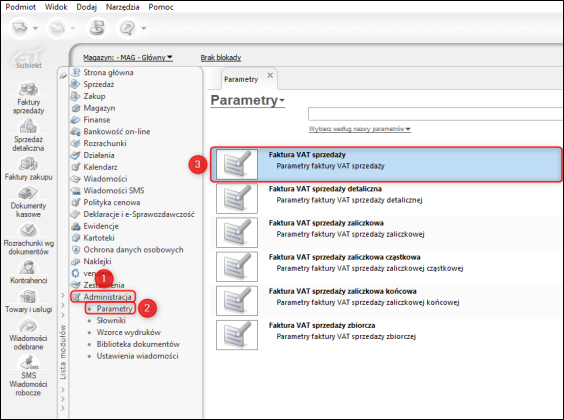Close the Parametry tab
The image size is (564, 420).
[270, 76]
